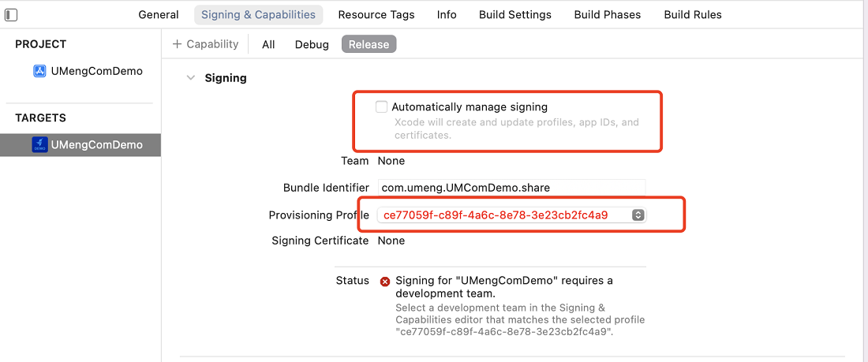Toggle the sidebar panel icon
This screenshot has height=362, width=868.
tap(10, 15)
